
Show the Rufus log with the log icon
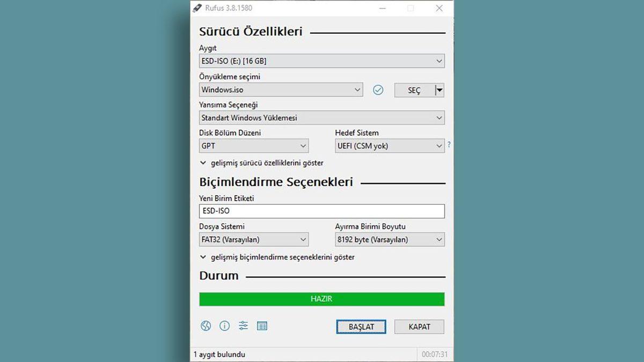click(x=262, y=326)
